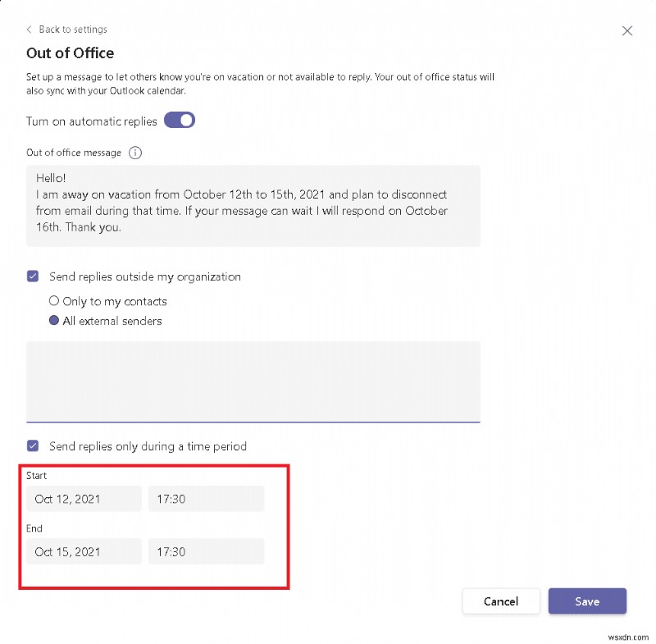Select 'Only to my contacts' radio option

point(55,301)
